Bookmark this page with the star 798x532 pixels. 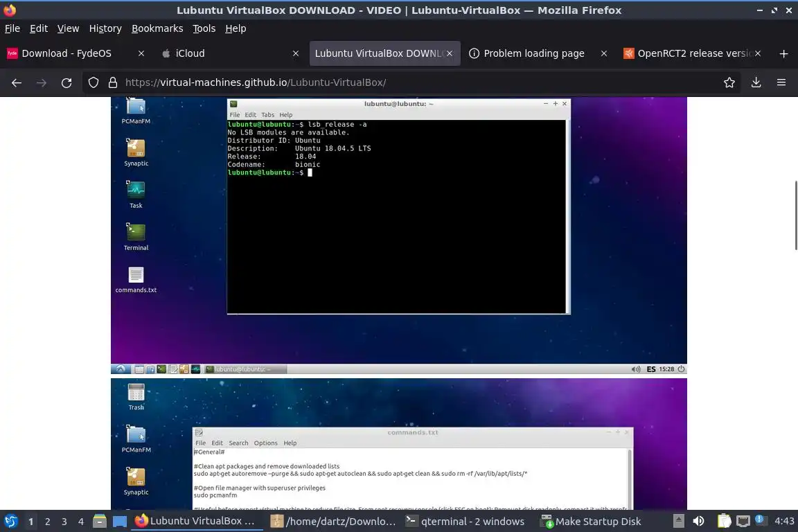tap(729, 82)
